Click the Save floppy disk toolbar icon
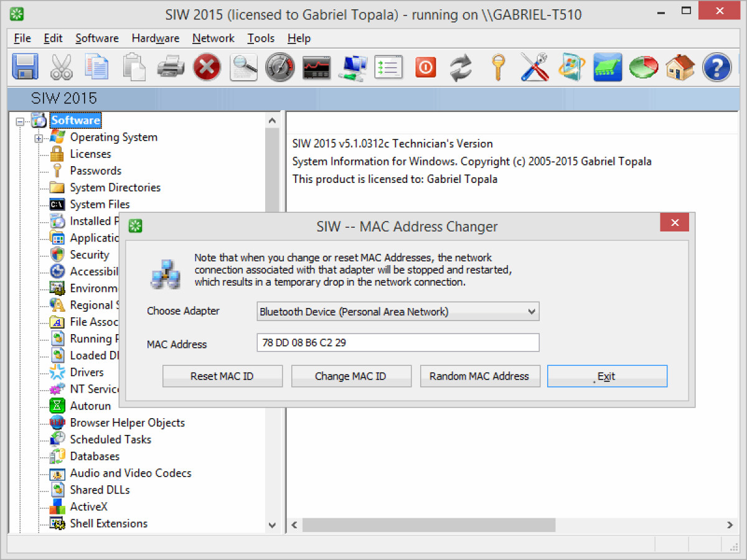 point(26,67)
